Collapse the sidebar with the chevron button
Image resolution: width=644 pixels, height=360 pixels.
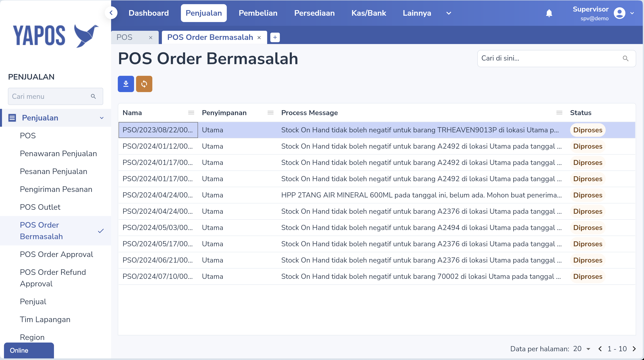111,13
